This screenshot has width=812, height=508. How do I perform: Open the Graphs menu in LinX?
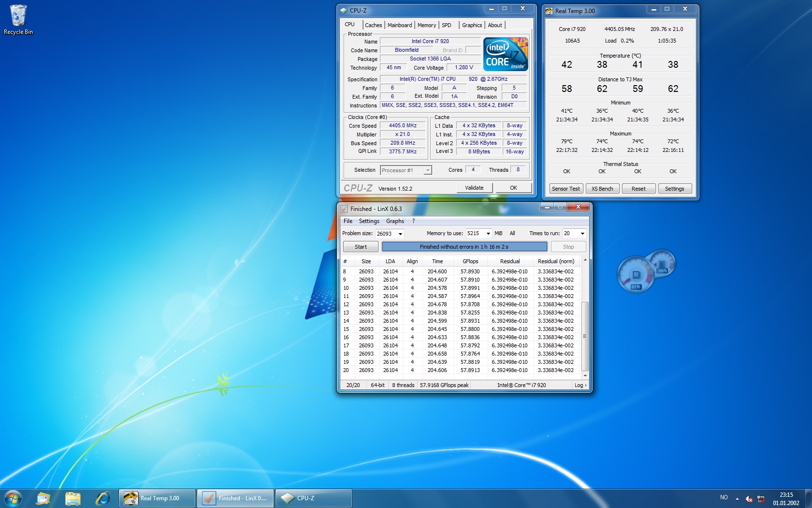click(x=395, y=221)
